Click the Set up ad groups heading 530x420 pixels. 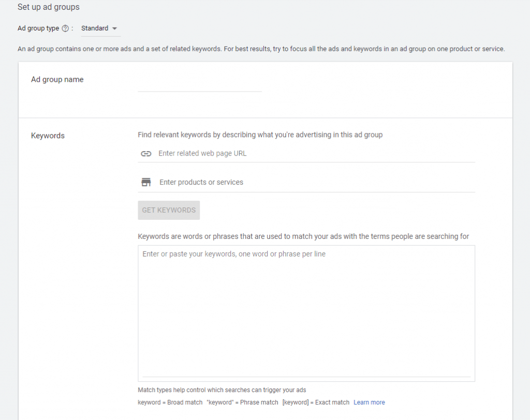point(49,7)
